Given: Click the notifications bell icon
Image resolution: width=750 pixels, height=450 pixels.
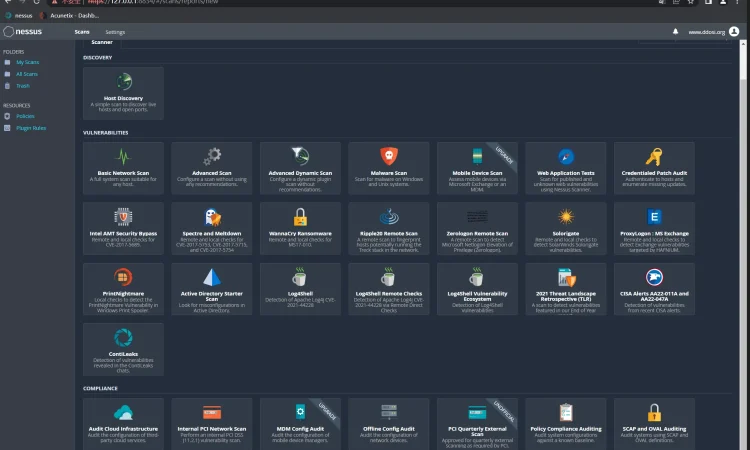Looking at the screenshot, I should pyautogui.click(x=675, y=32).
